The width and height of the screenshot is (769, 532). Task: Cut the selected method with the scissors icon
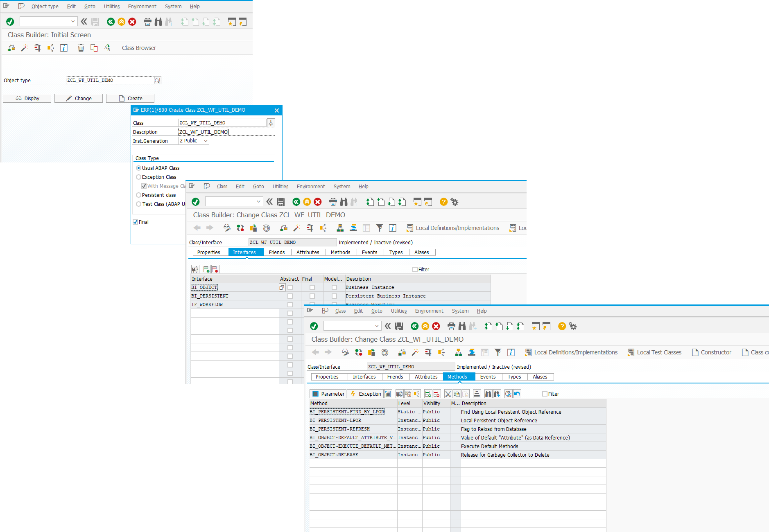[x=448, y=394]
